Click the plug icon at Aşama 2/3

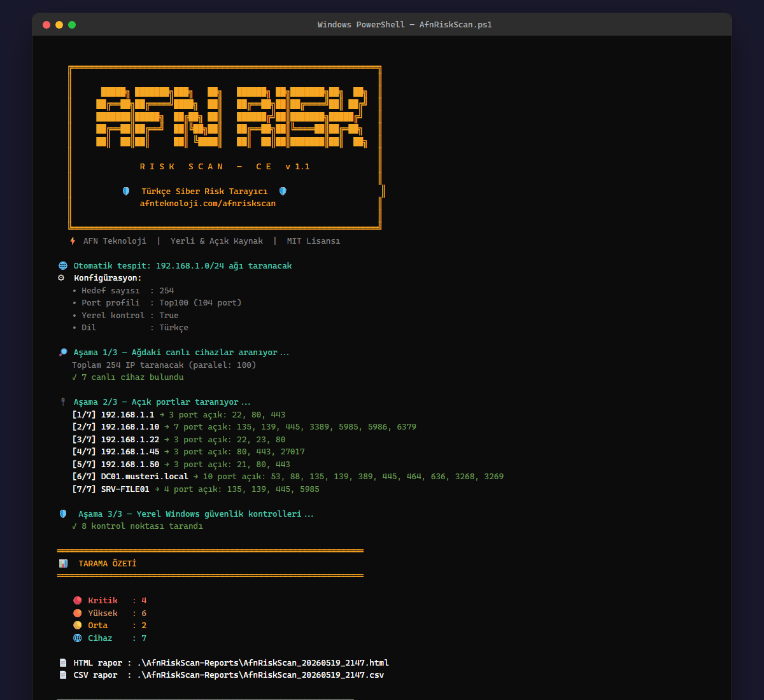pyautogui.click(x=63, y=402)
